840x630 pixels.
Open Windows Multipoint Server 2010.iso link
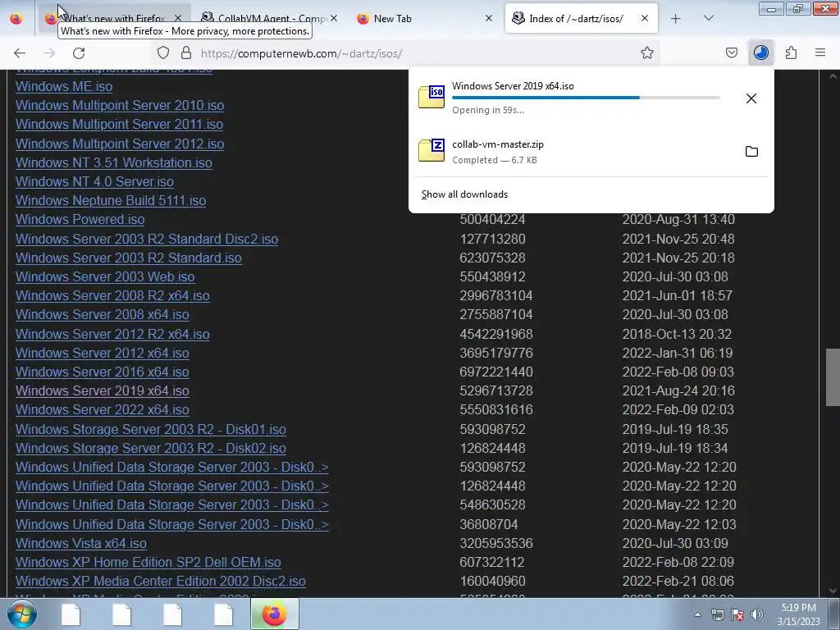click(x=120, y=106)
